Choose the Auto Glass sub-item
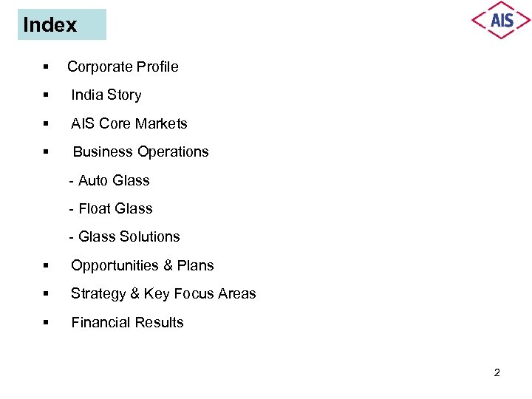This screenshot has height=399, width=532. pyautogui.click(x=109, y=180)
